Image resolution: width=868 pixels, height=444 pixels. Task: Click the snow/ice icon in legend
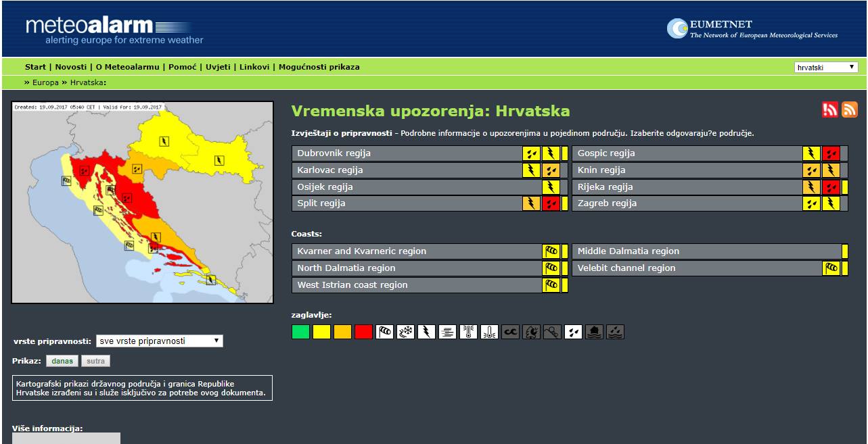(x=405, y=332)
